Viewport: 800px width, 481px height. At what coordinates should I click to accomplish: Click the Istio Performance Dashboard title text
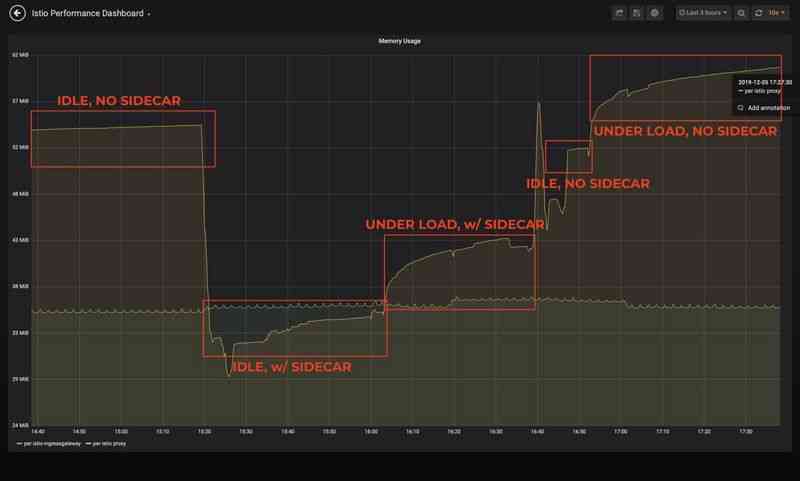click(88, 14)
